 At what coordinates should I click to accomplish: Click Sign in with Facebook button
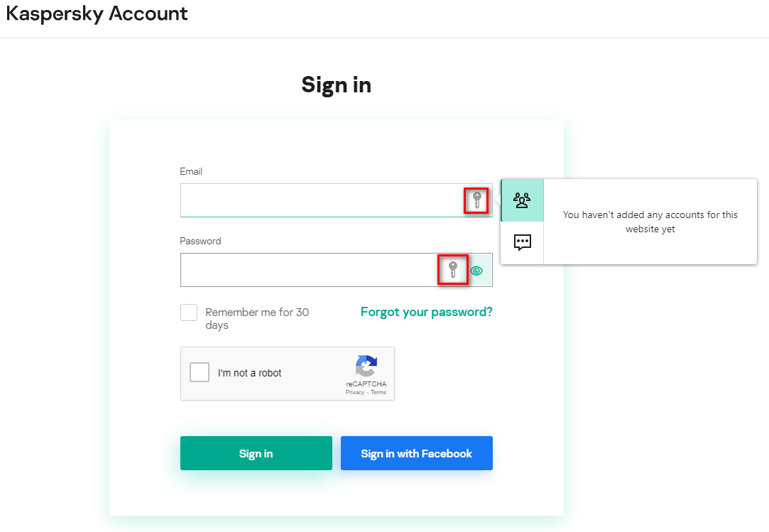pyautogui.click(x=416, y=453)
